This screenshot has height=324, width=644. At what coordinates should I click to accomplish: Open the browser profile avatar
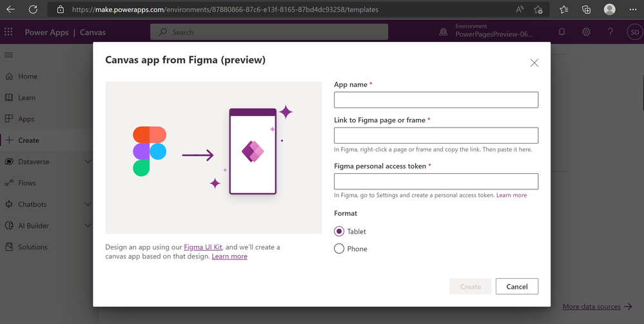pos(609,9)
